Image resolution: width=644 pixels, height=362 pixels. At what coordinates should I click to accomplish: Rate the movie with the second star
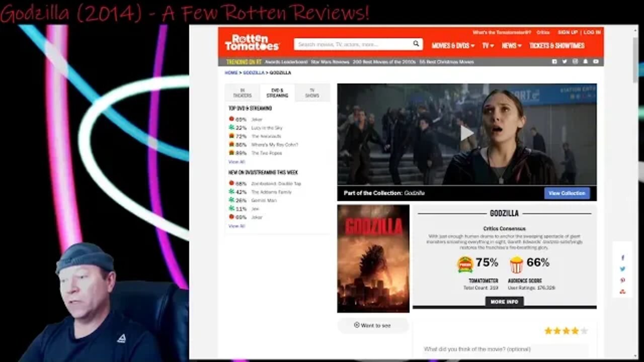pos(557,331)
